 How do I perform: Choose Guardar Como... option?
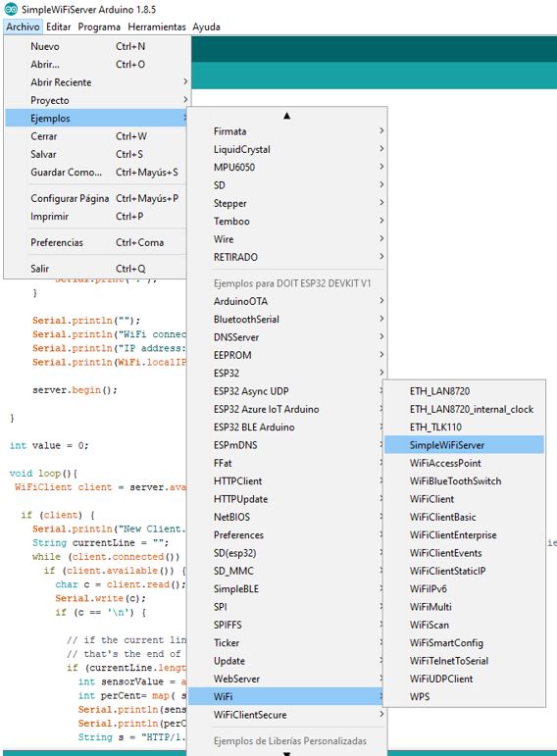tap(95, 173)
